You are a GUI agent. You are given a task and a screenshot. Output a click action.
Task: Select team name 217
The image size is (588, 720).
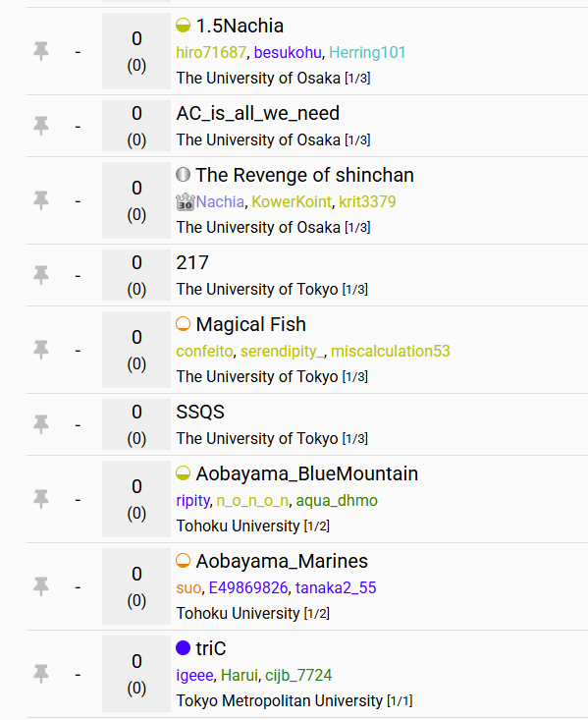[x=192, y=262]
